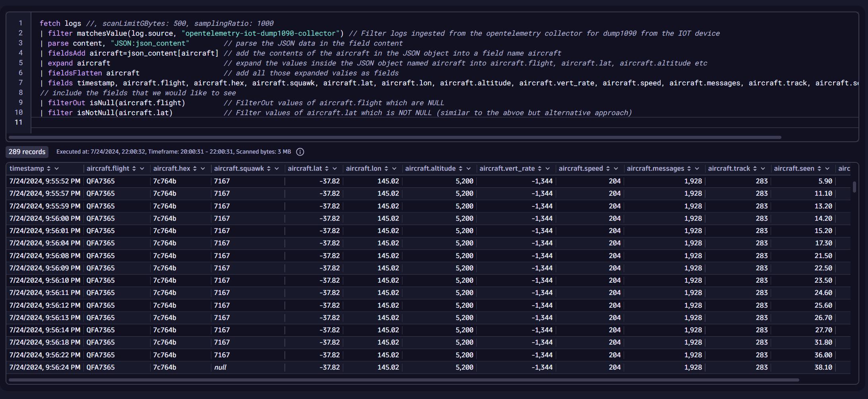Screen dimensions: 868x399
Task: Open the aircraft.messages column dropdown
Action: (x=697, y=168)
